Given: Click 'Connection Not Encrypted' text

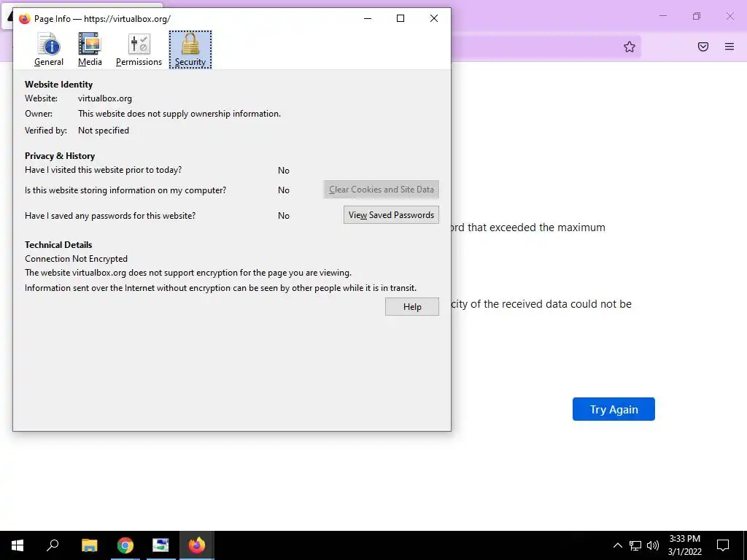Looking at the screenshot, I should 76,259.
